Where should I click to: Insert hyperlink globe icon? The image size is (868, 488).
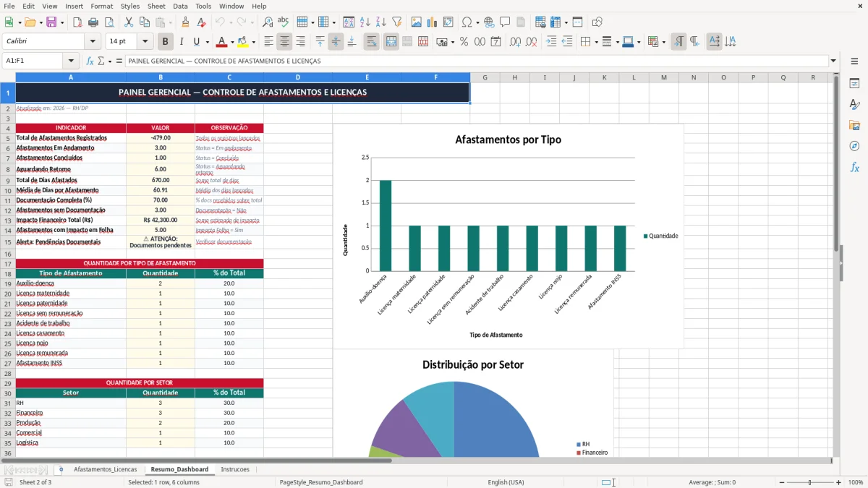click(x=490, y=22)
